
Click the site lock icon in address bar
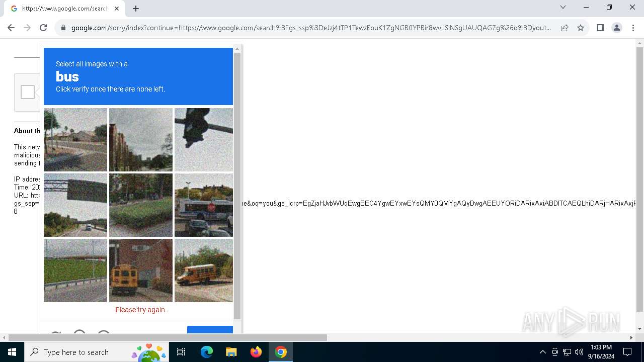63,28
